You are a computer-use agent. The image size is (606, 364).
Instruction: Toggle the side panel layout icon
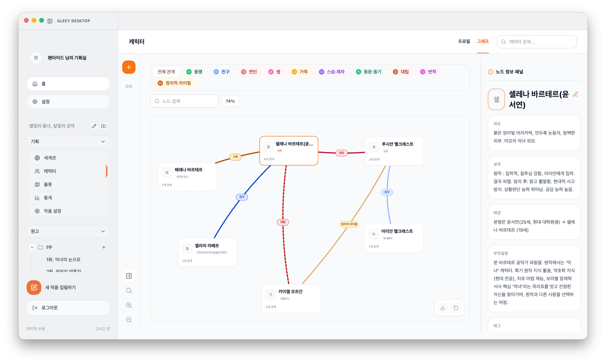click(129, 276)
